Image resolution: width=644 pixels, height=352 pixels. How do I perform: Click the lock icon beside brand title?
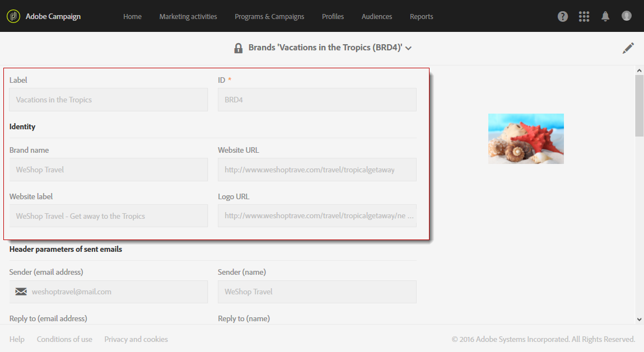(238, 48)
